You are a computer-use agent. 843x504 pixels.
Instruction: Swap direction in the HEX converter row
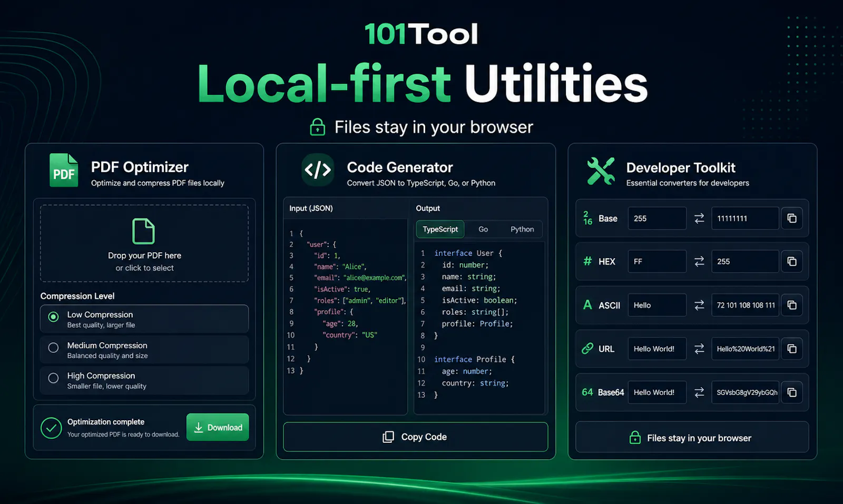click(x=699, y=261)
